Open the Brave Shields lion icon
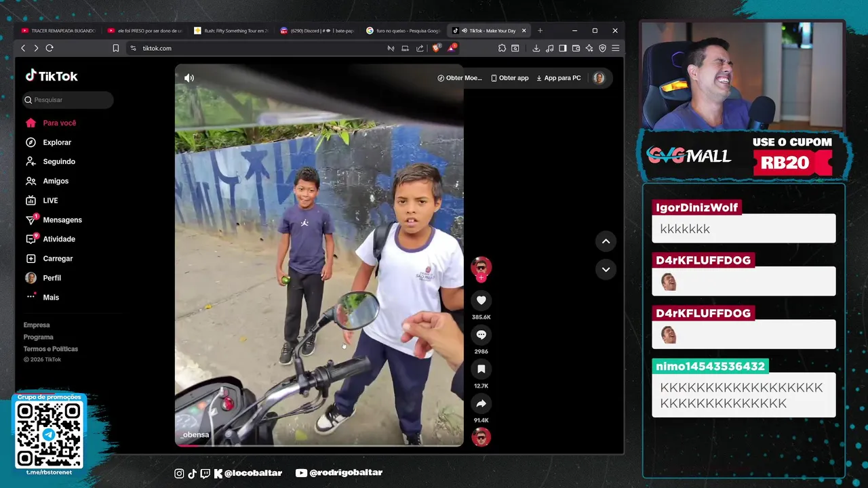868x488 pixels. click(x=436, y=48)
